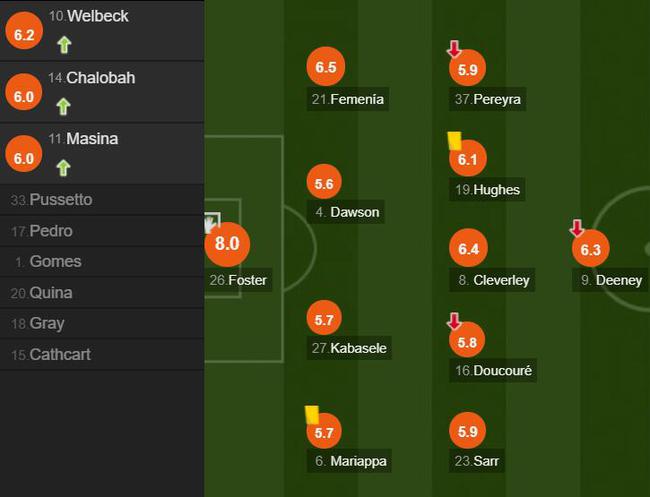The image size is (650, 497).
Task: Click the green sub-on arrow under Welbeck
Action: point(64,45)
